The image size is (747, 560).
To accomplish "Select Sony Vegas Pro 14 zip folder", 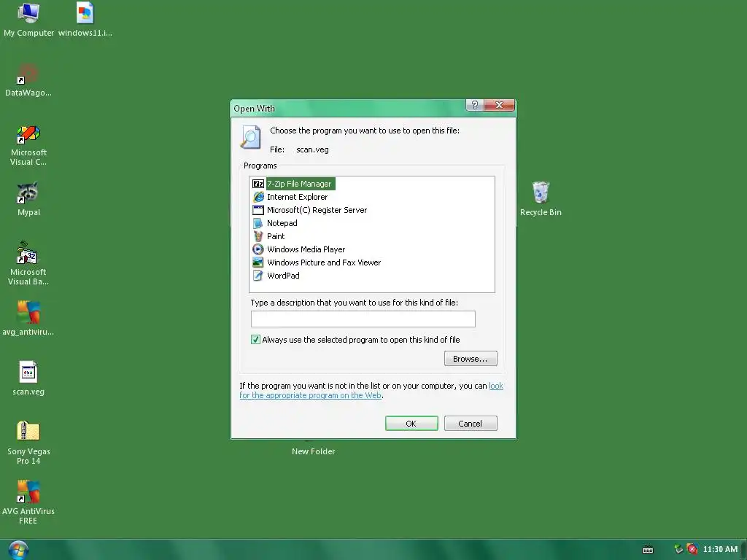I will 28,432.
